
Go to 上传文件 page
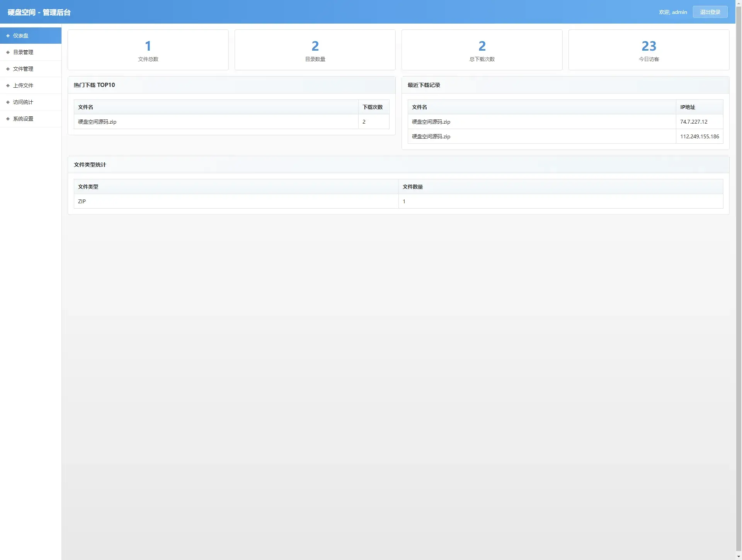click(23, 85)
